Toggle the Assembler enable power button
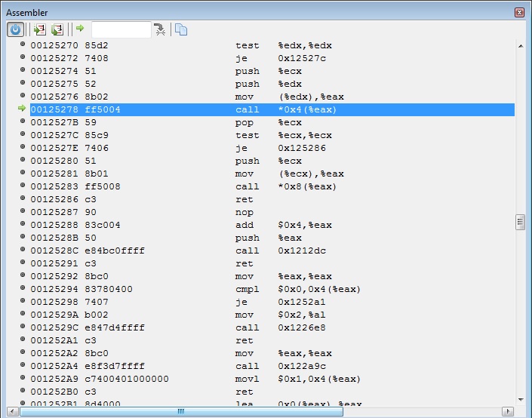Screen dimensions: 532x418 [x=15, y=29]
